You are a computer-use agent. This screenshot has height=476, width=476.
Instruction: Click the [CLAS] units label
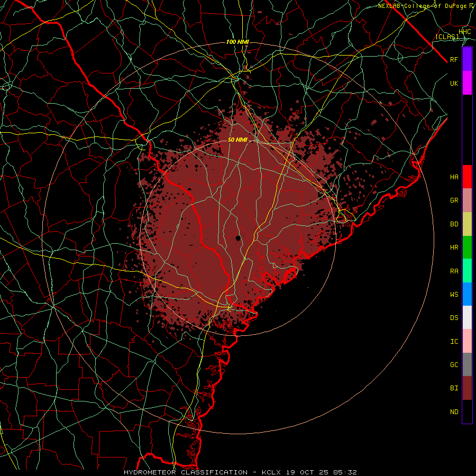[447, 37]
